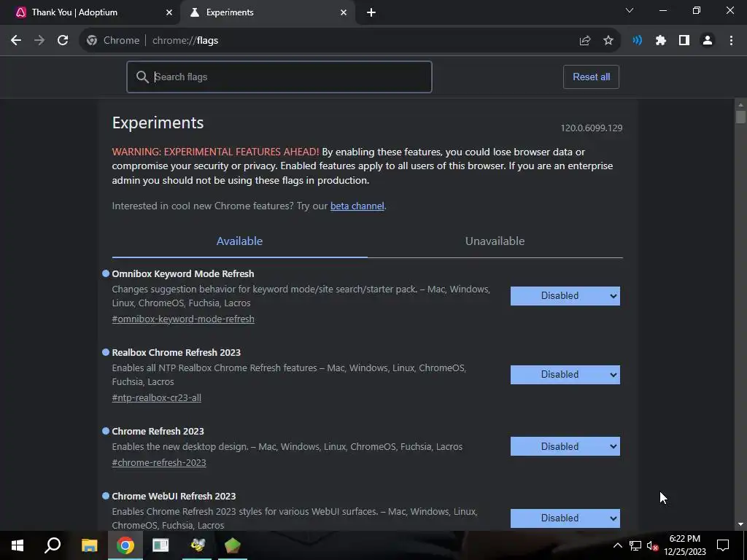Open #omnibox-keyword-mode-refresh anchor link
The width and height of the screenshot is (747, 560).
[183, 319]
